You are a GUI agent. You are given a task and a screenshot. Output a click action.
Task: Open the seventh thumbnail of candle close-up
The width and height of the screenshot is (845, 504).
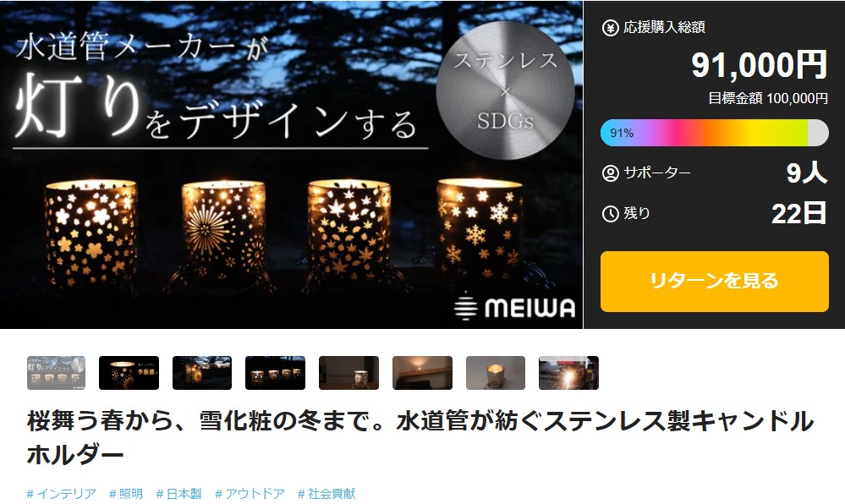click(496, 373)
